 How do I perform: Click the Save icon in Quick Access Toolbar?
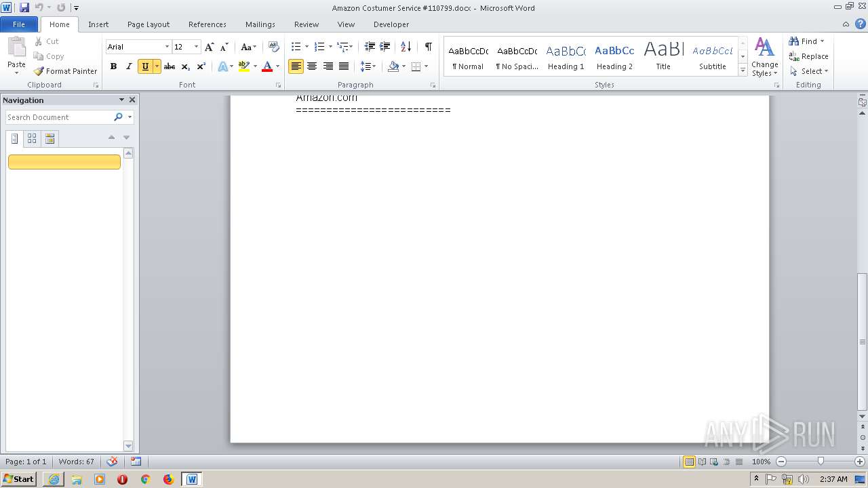point(24,7)
